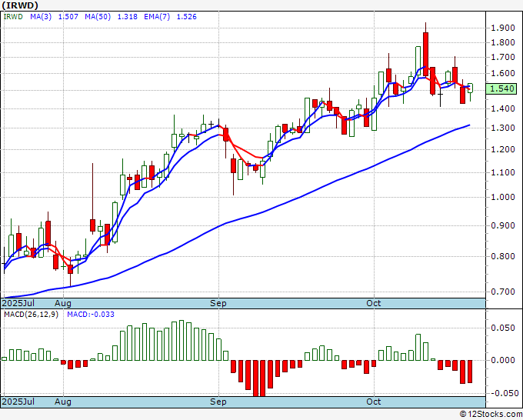Click the 1.100 price axis label
The image size is (523, 420).
tap(503, 172)
